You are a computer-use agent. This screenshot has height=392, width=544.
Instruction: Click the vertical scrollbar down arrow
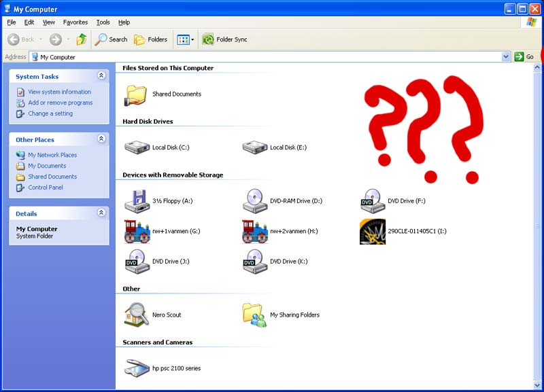[537, 385]
